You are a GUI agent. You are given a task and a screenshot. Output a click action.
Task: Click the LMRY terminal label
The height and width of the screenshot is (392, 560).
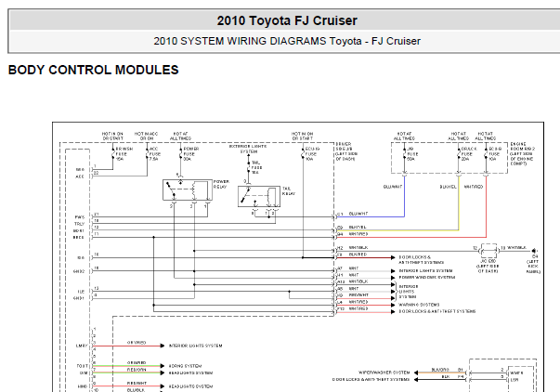click(81, 346)
